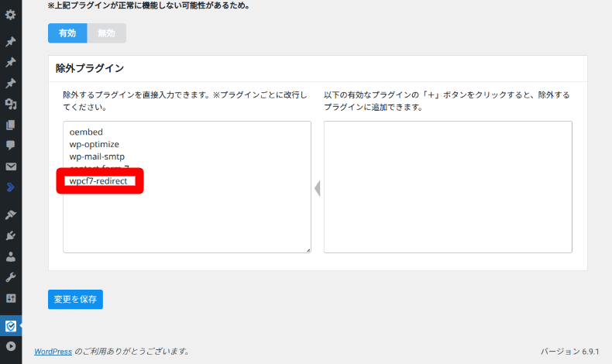
Task: Click the wp-optimize line in text area
Action: (x=94, y=144)
